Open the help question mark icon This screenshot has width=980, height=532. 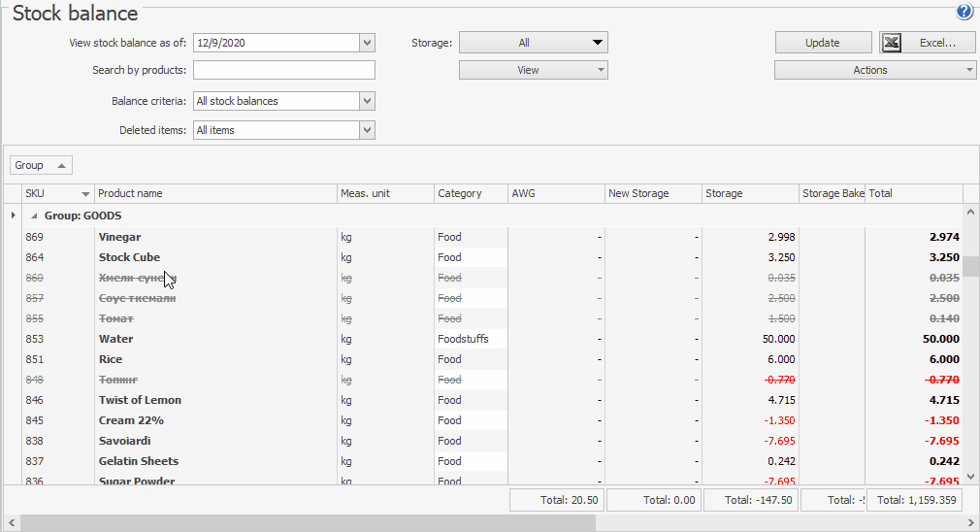click(x=964, y=12)
